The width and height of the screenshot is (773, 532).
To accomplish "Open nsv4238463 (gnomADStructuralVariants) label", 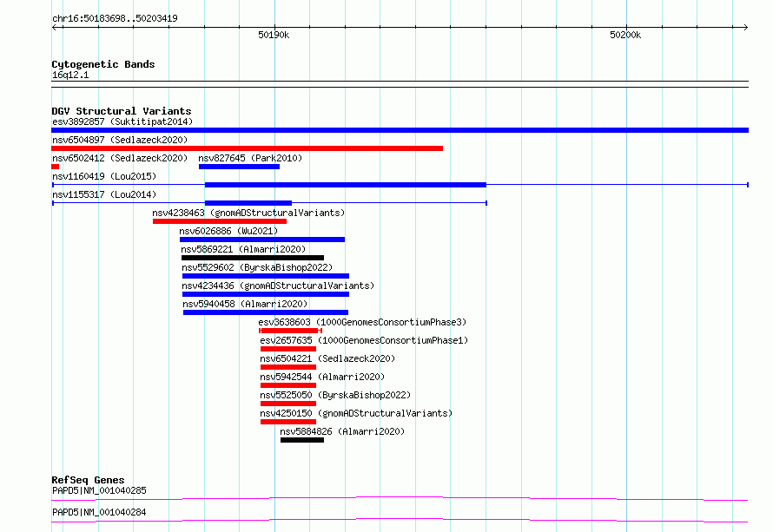I will [248, 213].
